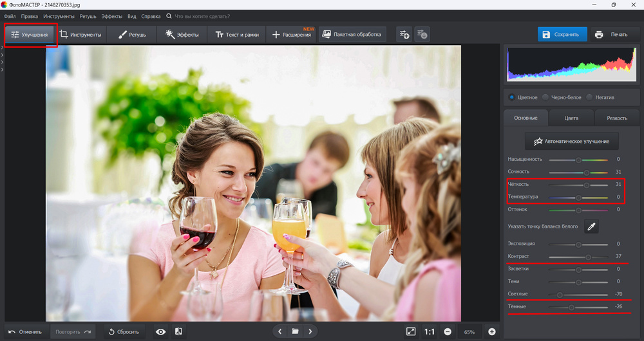Click the Контраст slider handle
The height and width of the screenshot is (341, 644).
(588, 257)
